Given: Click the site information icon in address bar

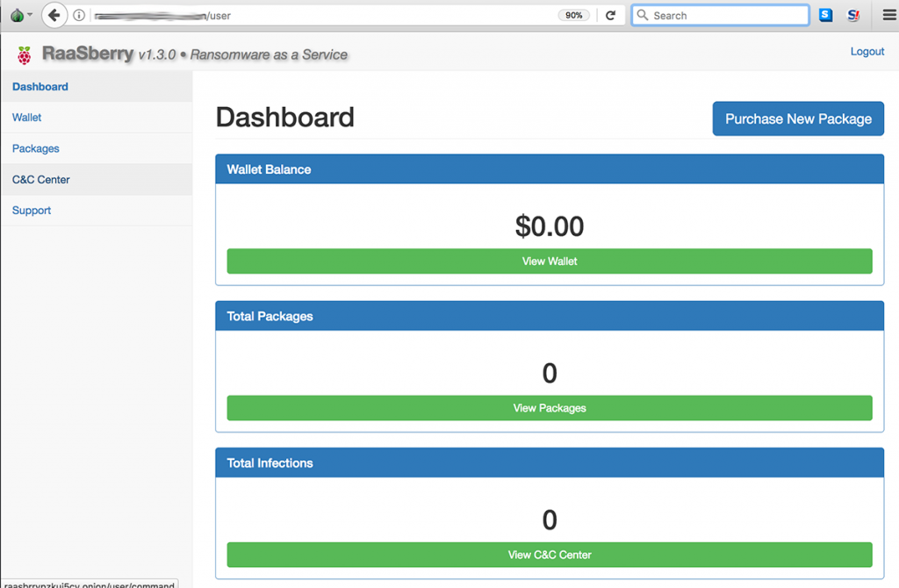Looking at the screenshot, I should [79, 16].
